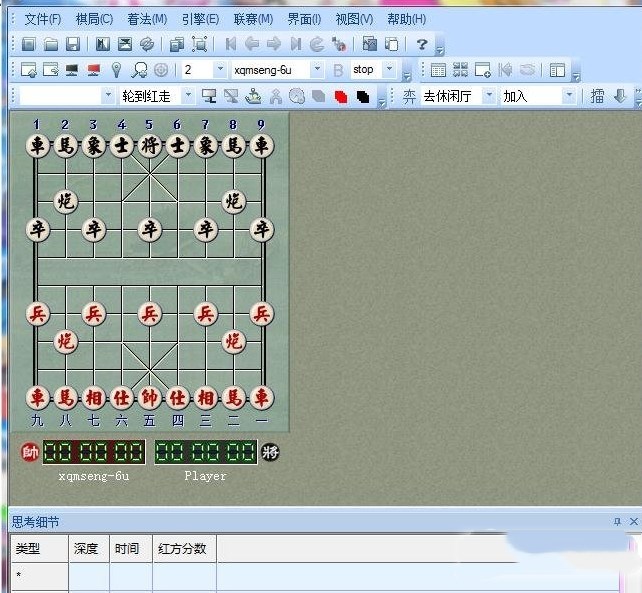This screenshot has width=642, height=593.
Task: Select the red side color swatch
Action: (x=341, y=97)
